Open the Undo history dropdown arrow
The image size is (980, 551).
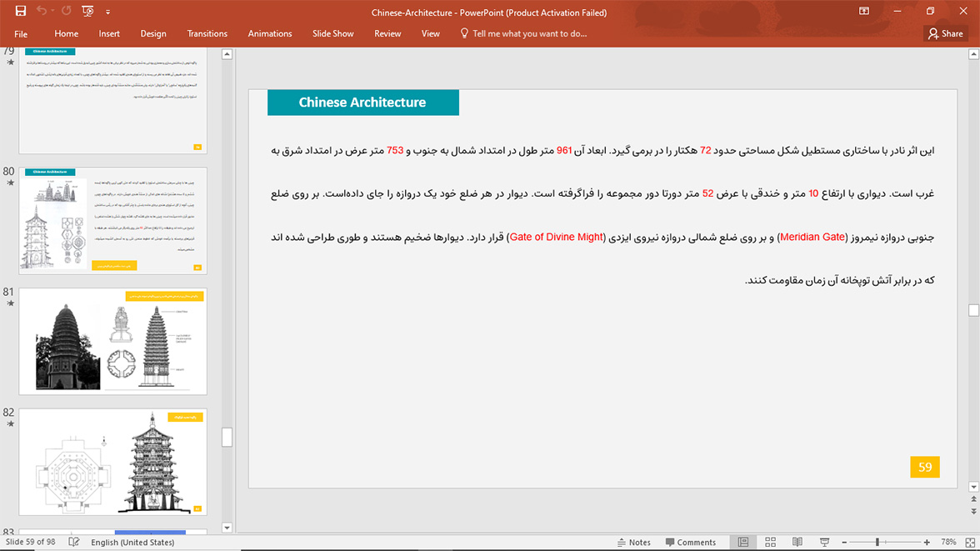click(52, 12)
